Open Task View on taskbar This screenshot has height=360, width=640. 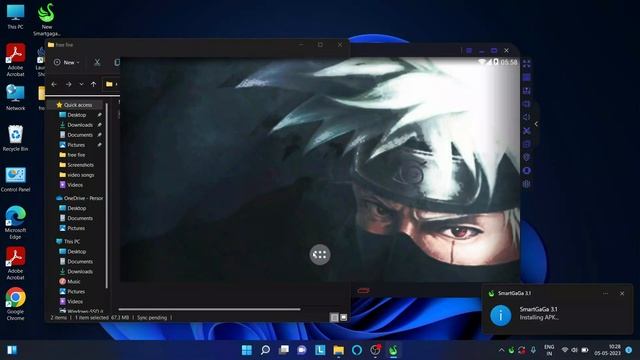[x=284, y=350]
